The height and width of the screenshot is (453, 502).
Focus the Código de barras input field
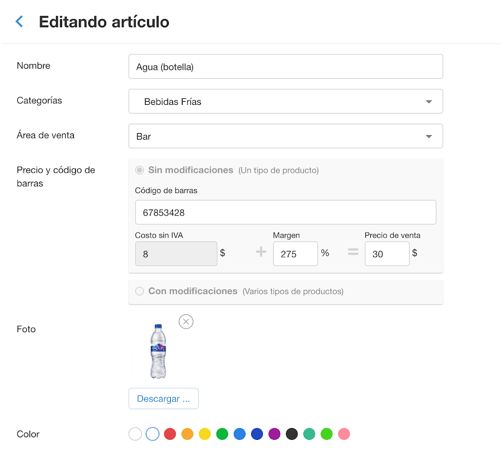coord(286,212)
